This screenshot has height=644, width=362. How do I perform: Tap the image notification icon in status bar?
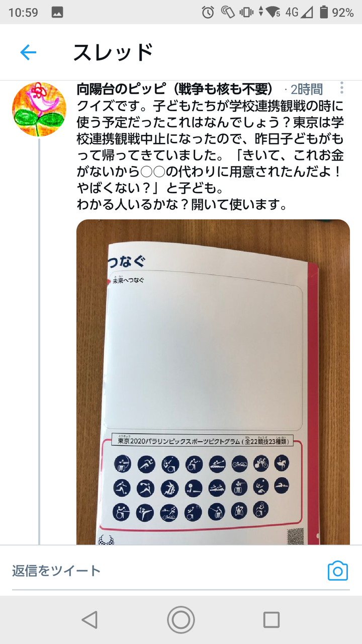click(x=57, y=13)
